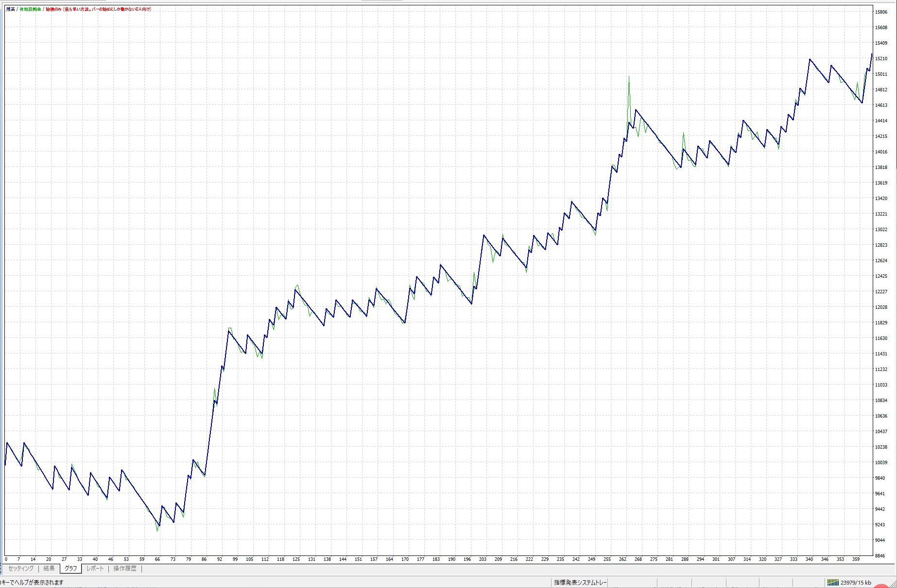Image resolution: width=897 pixels, height=588 pixels.
Task: Click the 11033 value on the price axis
Action: click(x=881, y=385)
